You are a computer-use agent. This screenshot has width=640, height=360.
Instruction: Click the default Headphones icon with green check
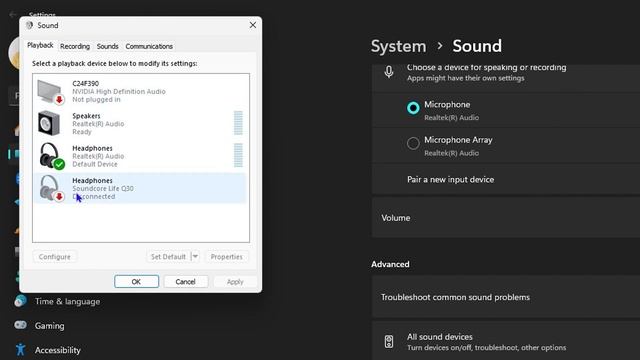[x=51, y=156]
